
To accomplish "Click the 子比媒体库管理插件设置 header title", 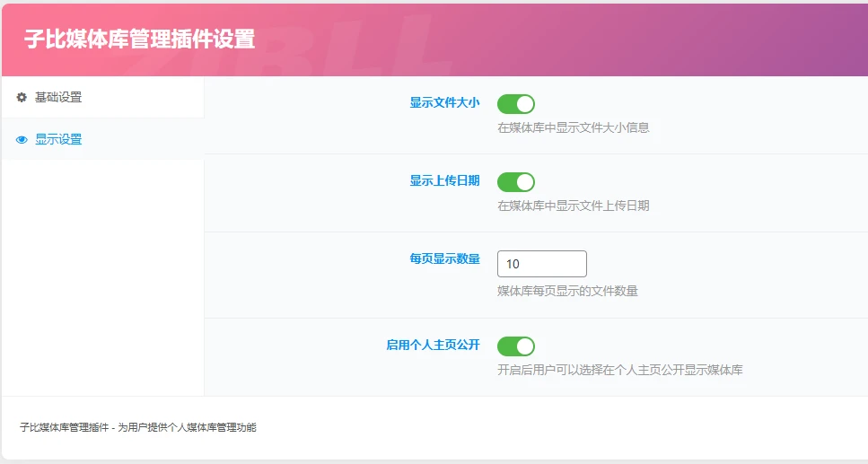I will click(x=139, y=39).
